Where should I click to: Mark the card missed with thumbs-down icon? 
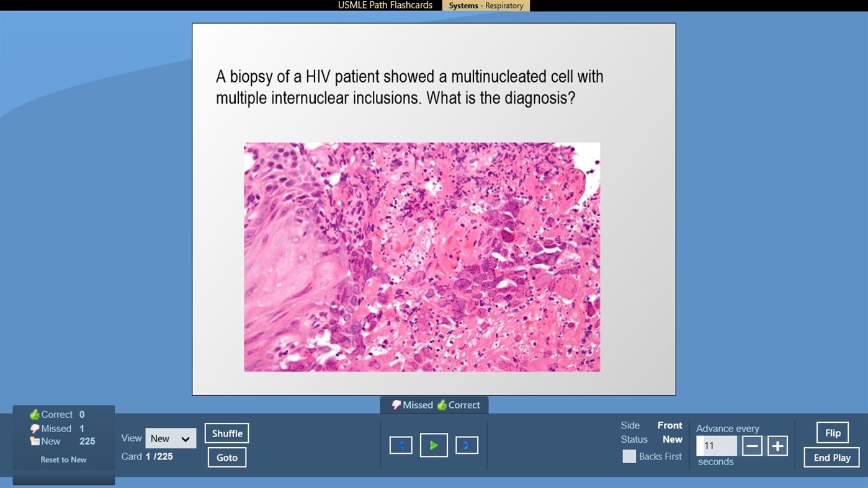click(412, 404)
